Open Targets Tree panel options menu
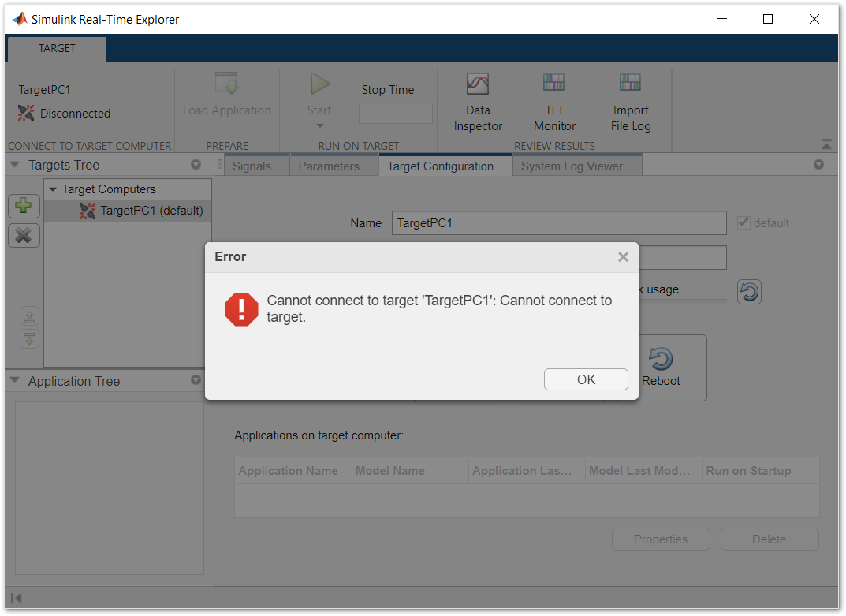Viewport: 846px width, 616px height. pyautogui.click(x=196, y=165)
